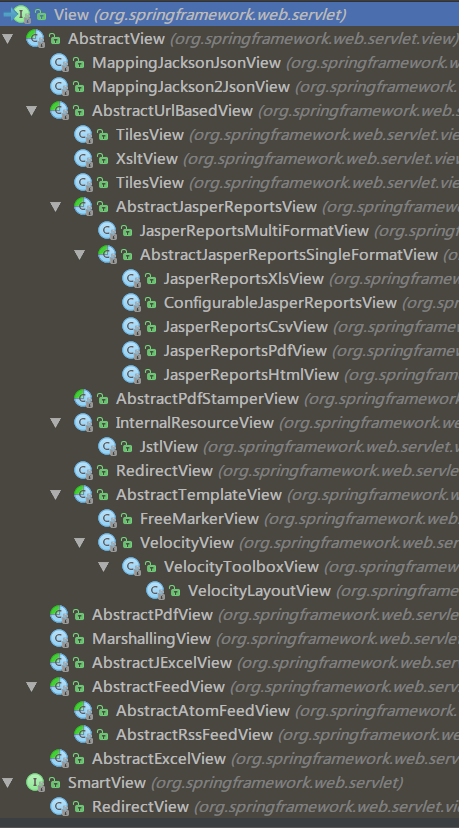459x828 pixels.
Task: Collapse the InternalResourceView branch arrow
Action: click(x=55, y=423)
